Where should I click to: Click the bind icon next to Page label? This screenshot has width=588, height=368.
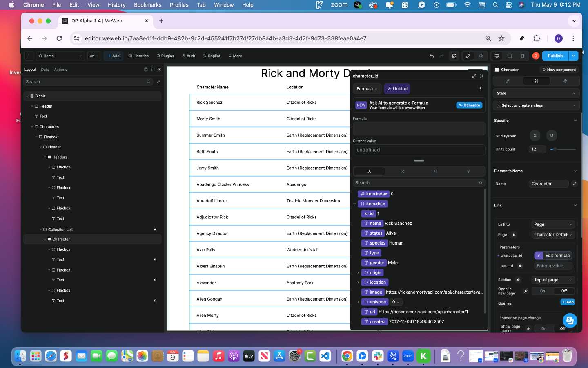(514, 235)
